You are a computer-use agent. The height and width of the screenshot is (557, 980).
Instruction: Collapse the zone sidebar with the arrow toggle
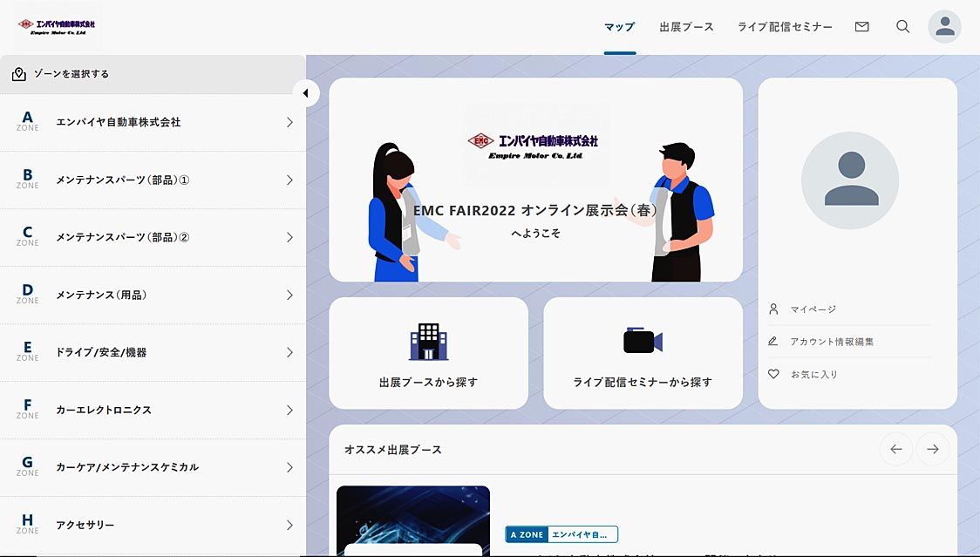click(306, 92)
